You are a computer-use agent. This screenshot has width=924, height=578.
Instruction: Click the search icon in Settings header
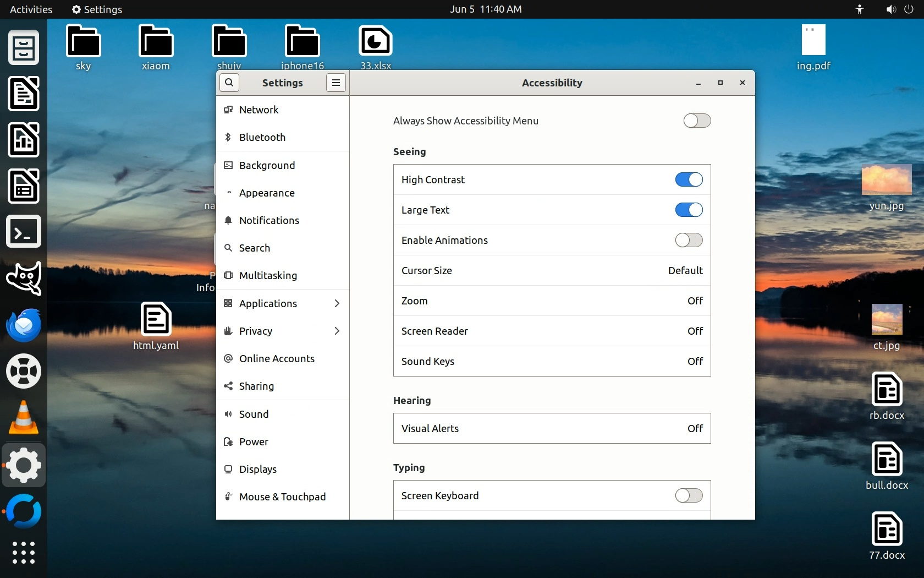tap(229, 83)
